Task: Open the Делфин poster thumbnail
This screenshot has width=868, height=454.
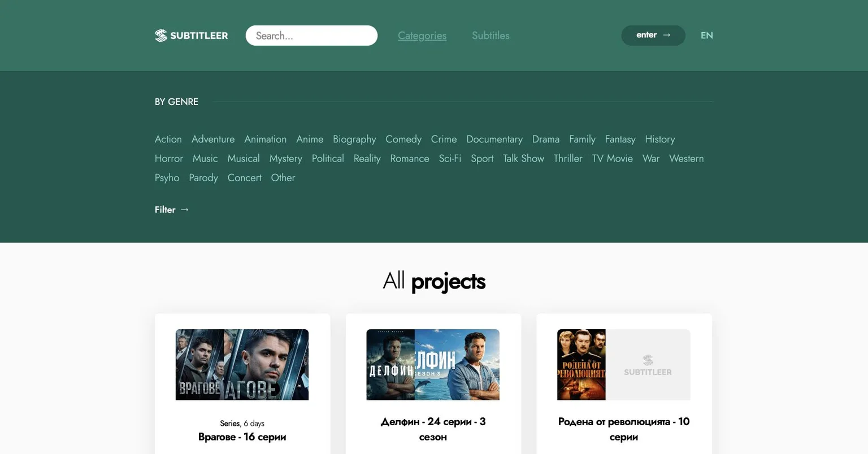Action: (433, 365)
